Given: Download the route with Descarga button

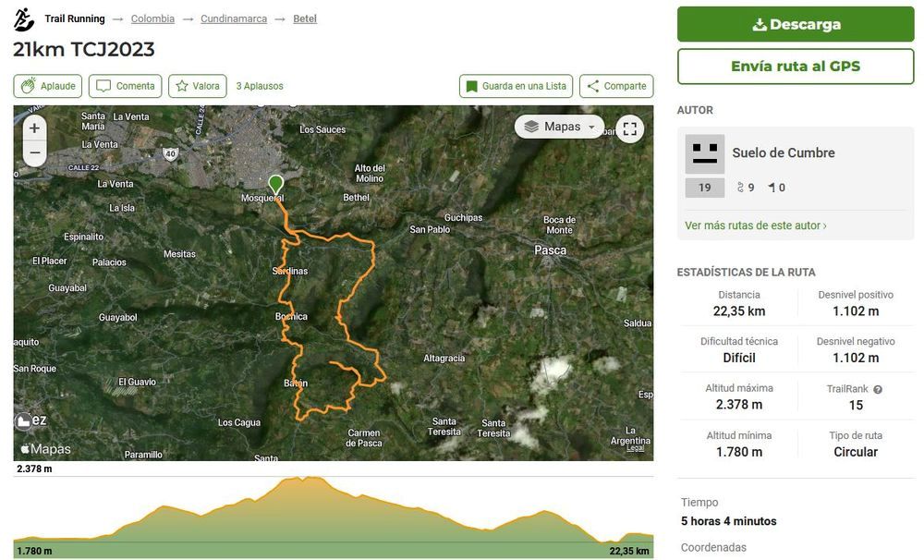Looking at the screenshot, I should tap(796, 24).
